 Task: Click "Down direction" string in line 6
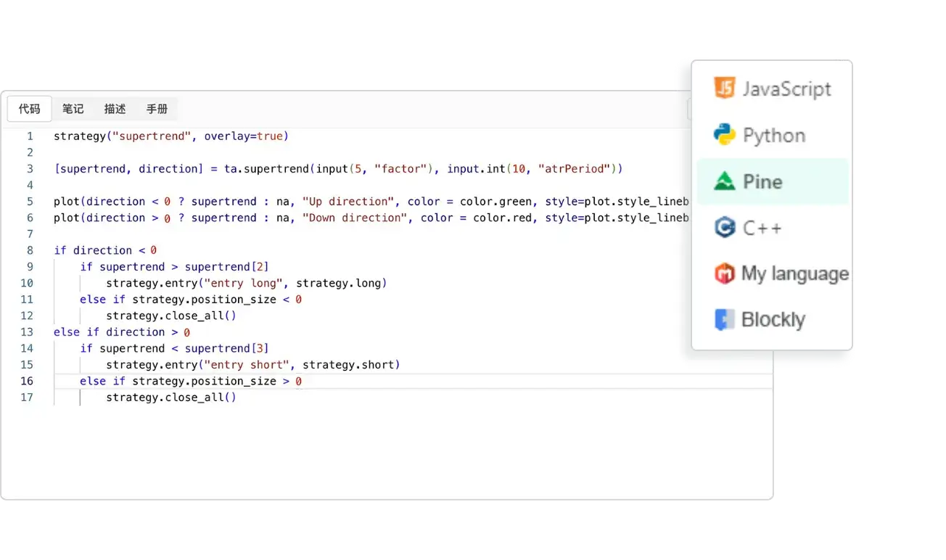pyautogui.click(x=355, y=218)
